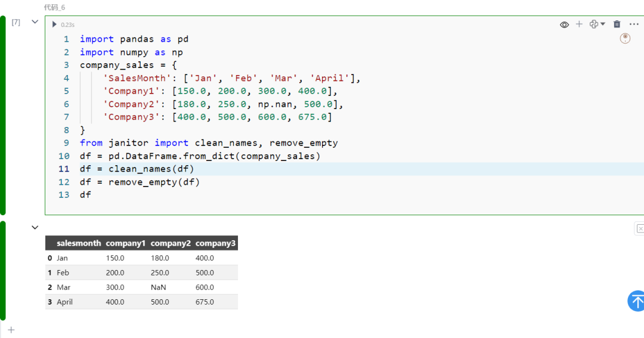Click the pd.DataFrame.from_dict line
The height and width of the screenshot is (338, 644).
coord(200,156)
